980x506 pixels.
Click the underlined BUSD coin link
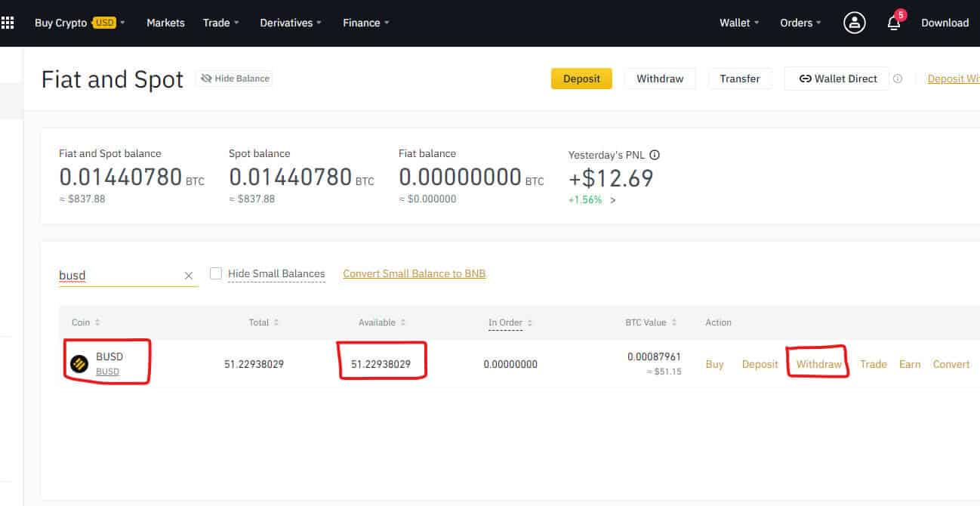(107, 372)
